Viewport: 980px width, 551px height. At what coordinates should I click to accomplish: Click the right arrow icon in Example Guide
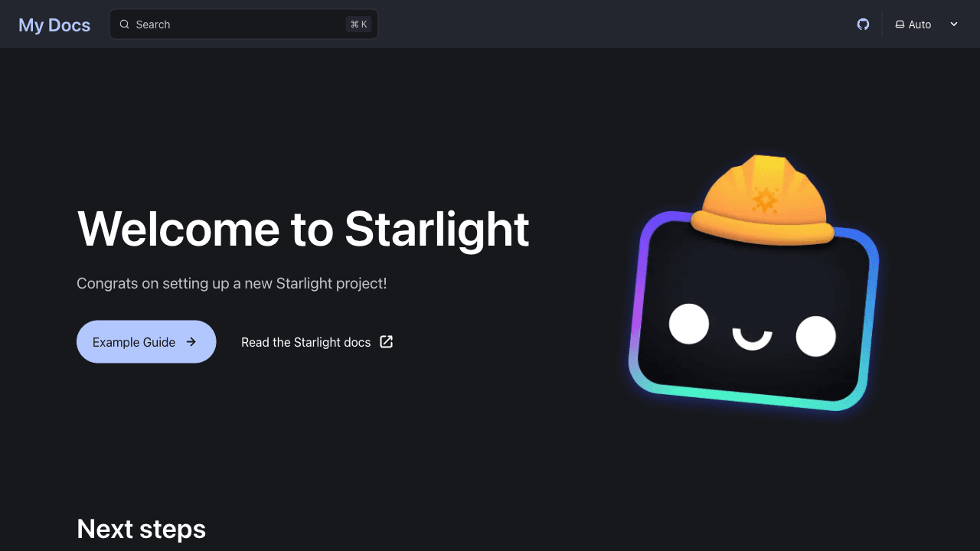coord(191,342)
